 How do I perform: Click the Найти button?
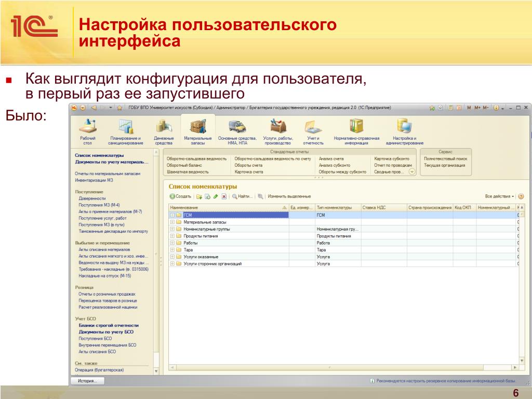pos(242,196)
